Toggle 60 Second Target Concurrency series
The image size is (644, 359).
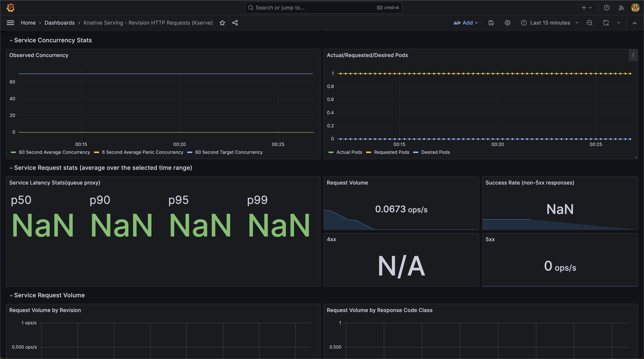pyautogui.click(x=228, y=152)
